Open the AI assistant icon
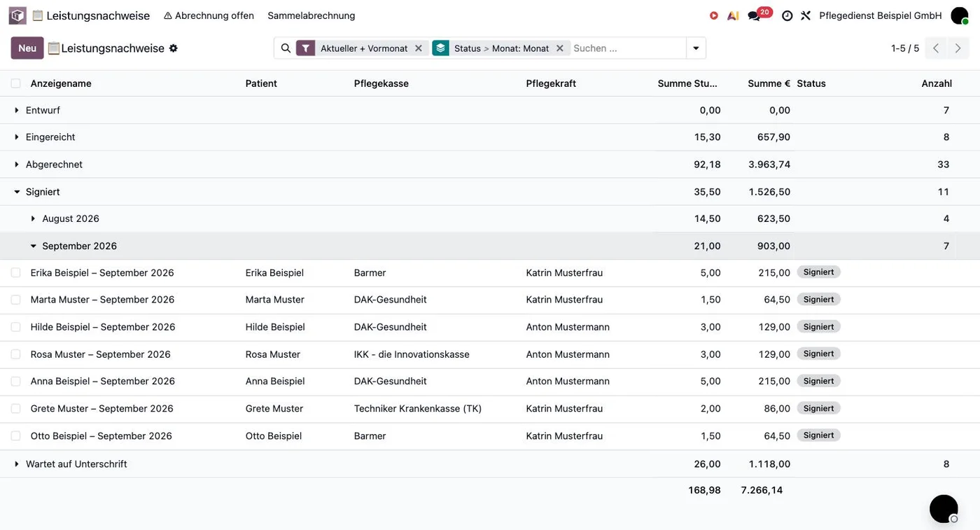The image size is (980, 530). [x=733, y=15]
